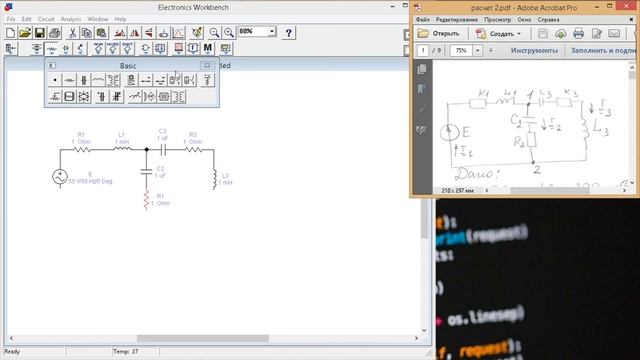Open the Transistors parts bin
Viewport: 640px width, 360px height.
[x=80, y=49]
